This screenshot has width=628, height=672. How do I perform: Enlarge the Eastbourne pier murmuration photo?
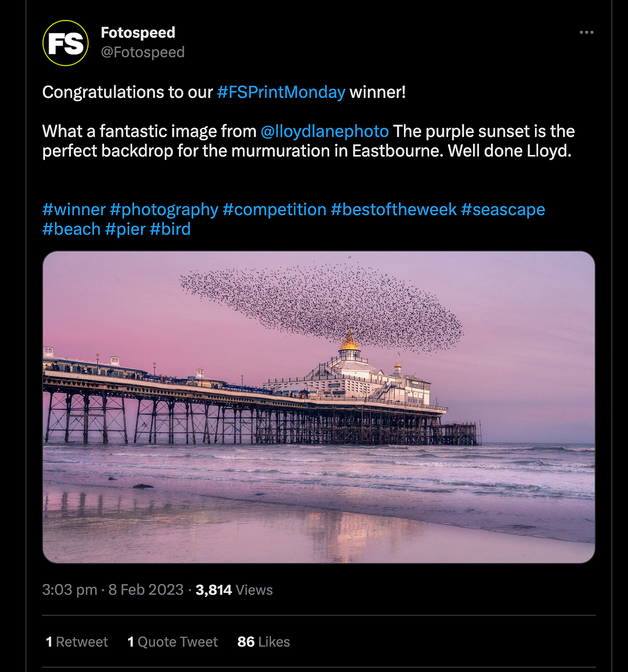click(x=318, y=407)
